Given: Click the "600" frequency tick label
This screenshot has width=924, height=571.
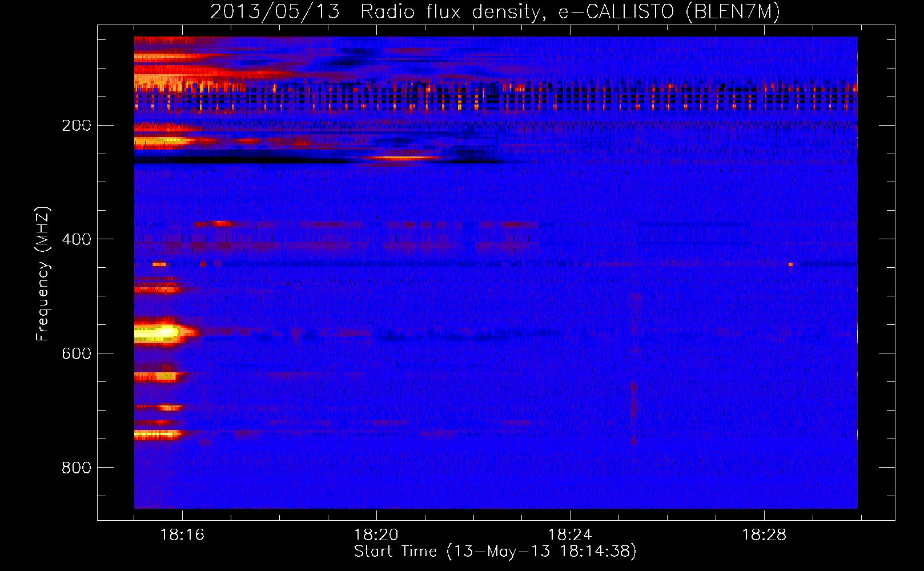Looking at the screenshot, I should [x=76, y=353].
